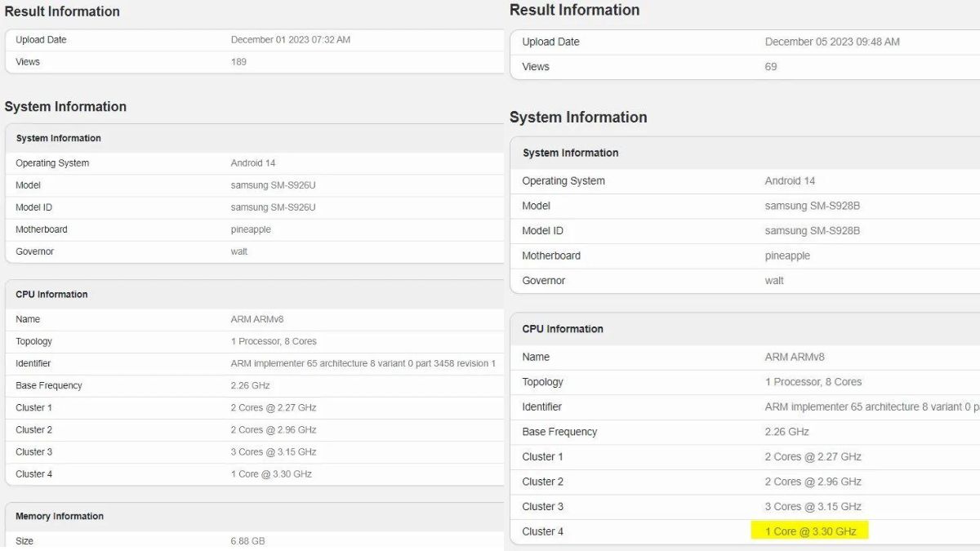Select the Views value 189
980x551 pixels.
(x=238, y=62)
